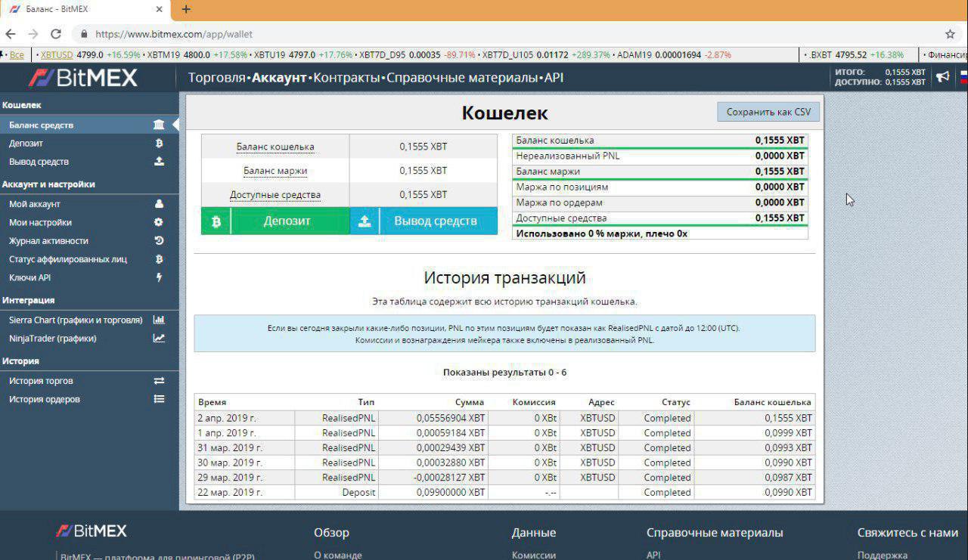Click the browser forward arrow
The width and height of the screenshot is (968, 560).
point(33,34)
